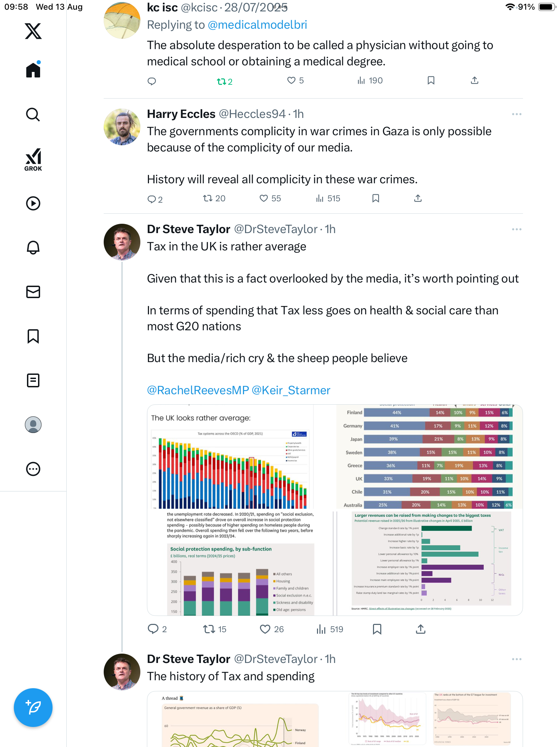Open the search page
The image size is (560, 747).
(x=33, y=114)
